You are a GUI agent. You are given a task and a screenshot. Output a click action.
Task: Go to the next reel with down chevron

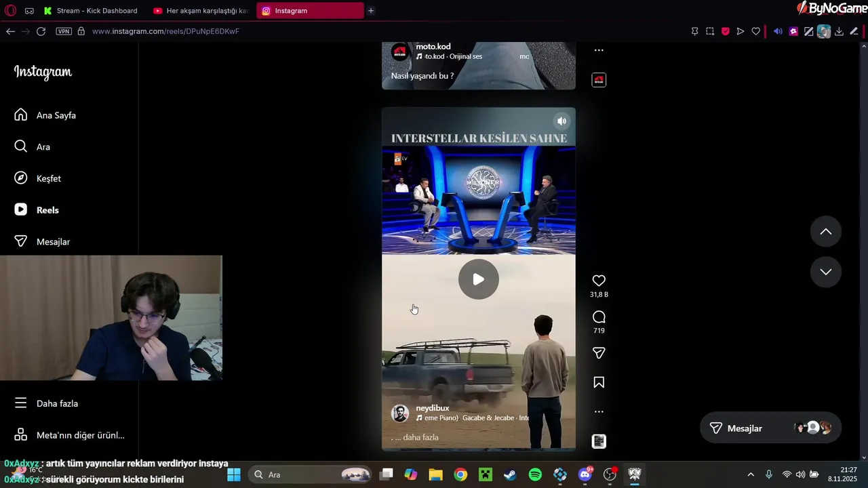pyautogui.click(x=826, y=272)
